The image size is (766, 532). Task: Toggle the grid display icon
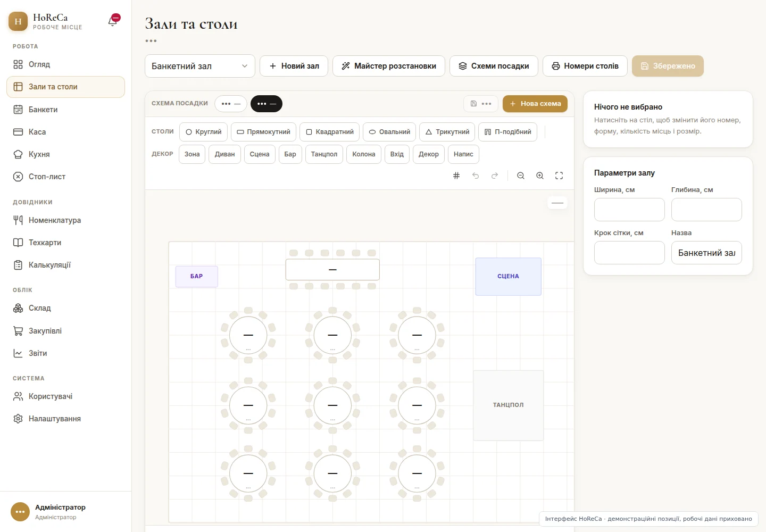[x=456, y=176]
